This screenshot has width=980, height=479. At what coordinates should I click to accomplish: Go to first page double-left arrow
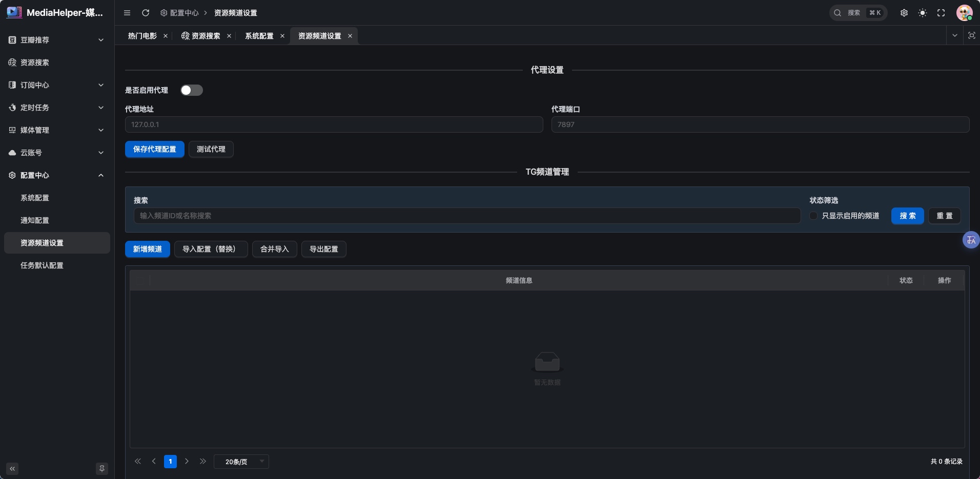pyautogui.click(x=138, y=462)
